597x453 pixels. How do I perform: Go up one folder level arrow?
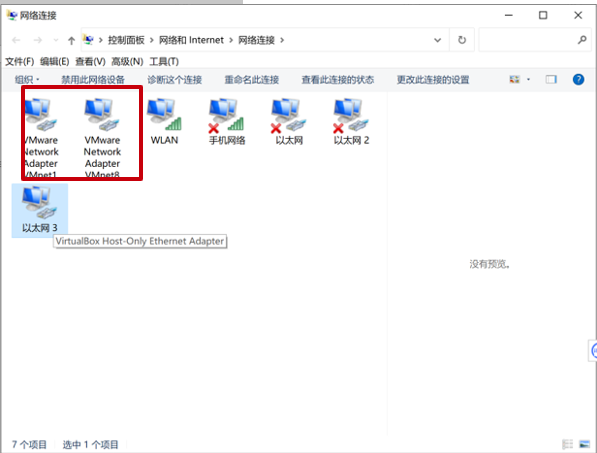pyautogui.click(x=71, y=40)
